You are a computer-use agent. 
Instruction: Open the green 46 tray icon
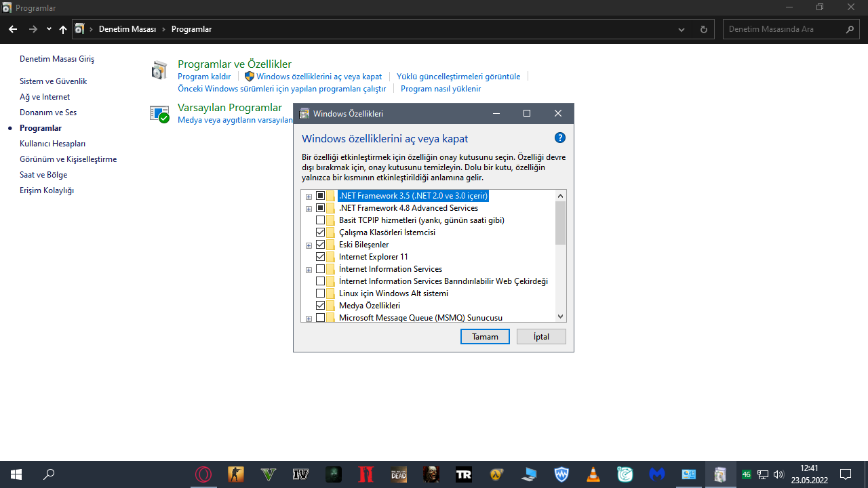747,474
